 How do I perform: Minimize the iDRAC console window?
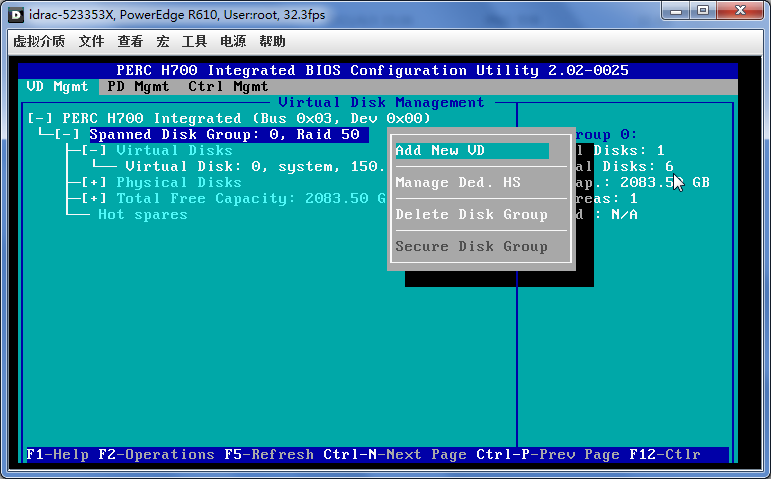coord(676,10)
